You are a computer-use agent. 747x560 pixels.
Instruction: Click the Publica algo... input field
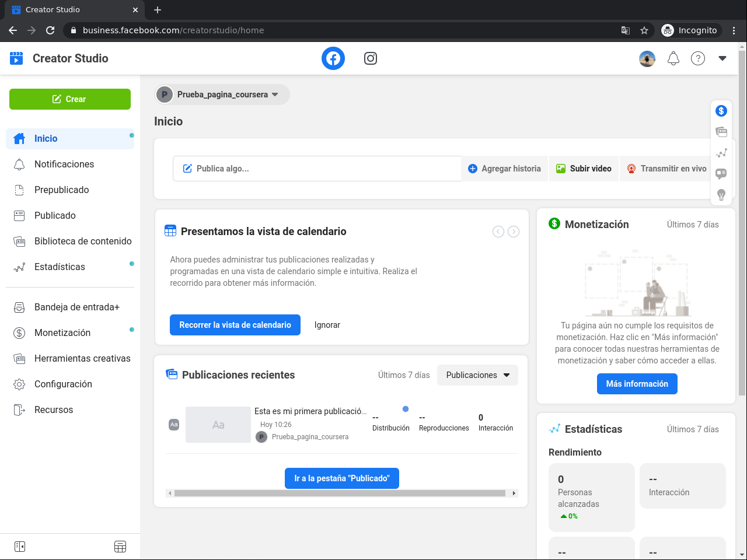pos(317,169)
